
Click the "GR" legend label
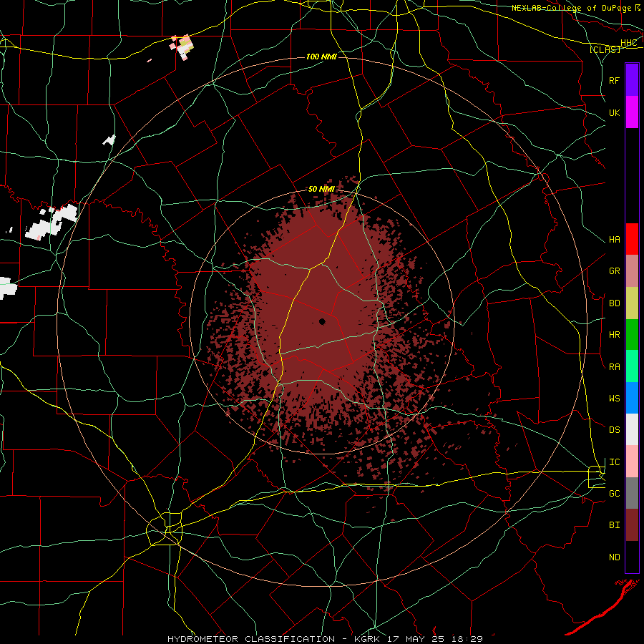click(614, 271)
